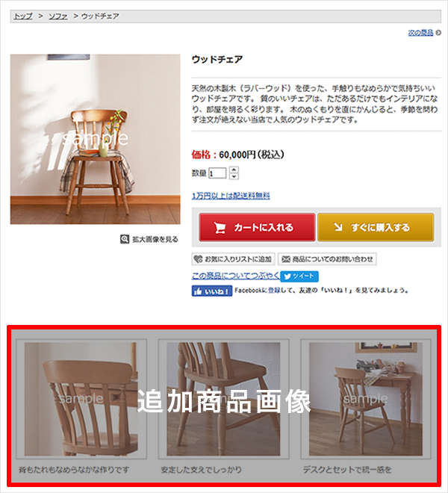Decrease quantity with down stepper arrow

click(x=234, y=176)
